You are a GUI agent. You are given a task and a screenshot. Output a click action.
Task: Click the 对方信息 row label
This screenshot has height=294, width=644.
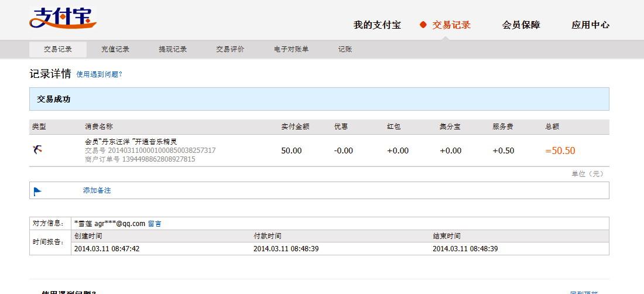[49, 223]
